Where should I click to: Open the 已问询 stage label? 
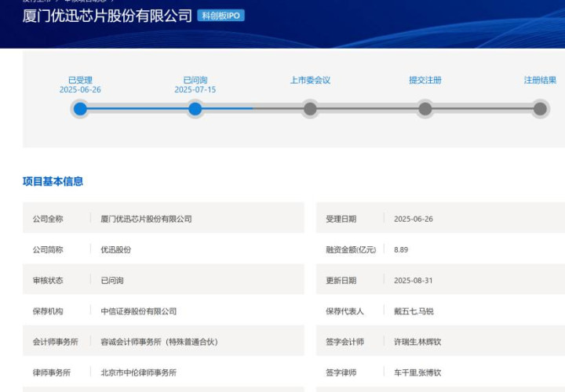point(195,80)
